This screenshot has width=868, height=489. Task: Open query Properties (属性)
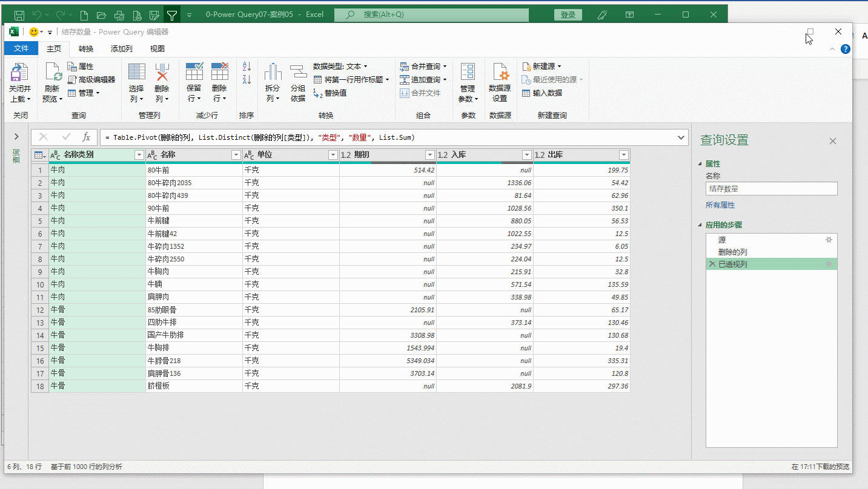tap(81, 67)
